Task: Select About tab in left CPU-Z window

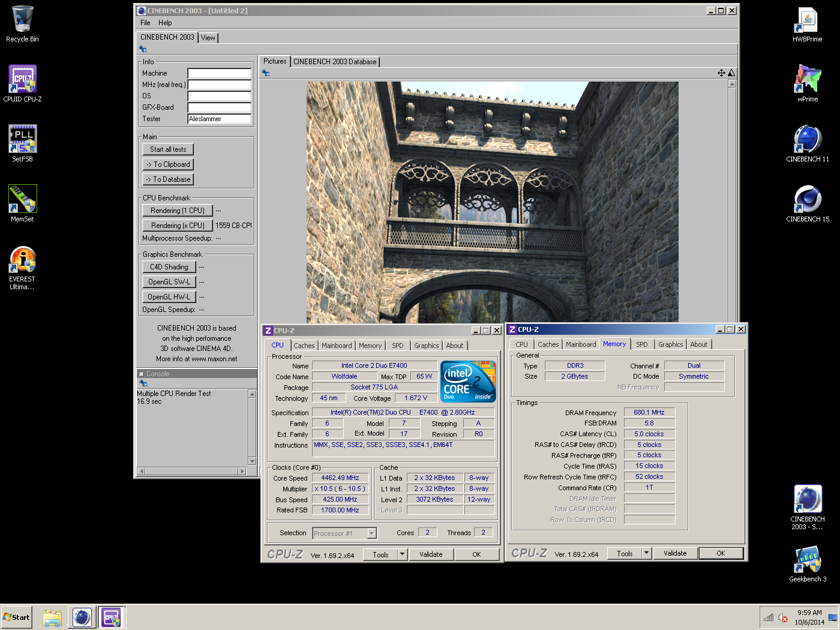Action: [x=455, y=346]
